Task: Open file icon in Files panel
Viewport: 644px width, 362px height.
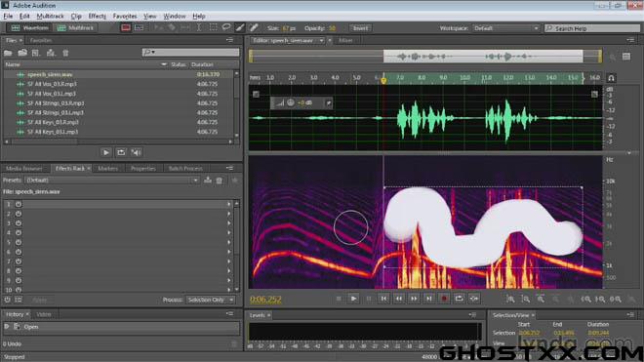Action: [x=8, y=53]
